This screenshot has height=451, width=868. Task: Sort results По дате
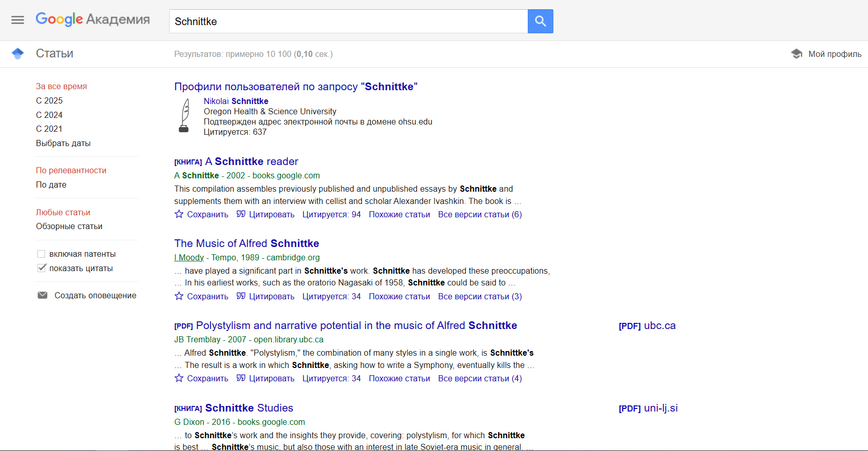[x=51, y=184]
